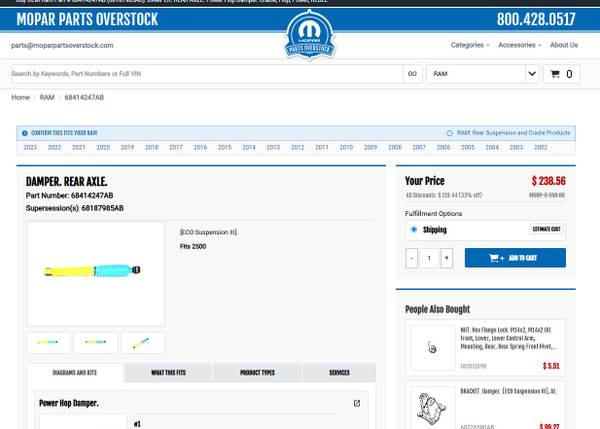The height and width of the screenshot is (429, 600).
Task: Select model year 2023
Action: 30,148
